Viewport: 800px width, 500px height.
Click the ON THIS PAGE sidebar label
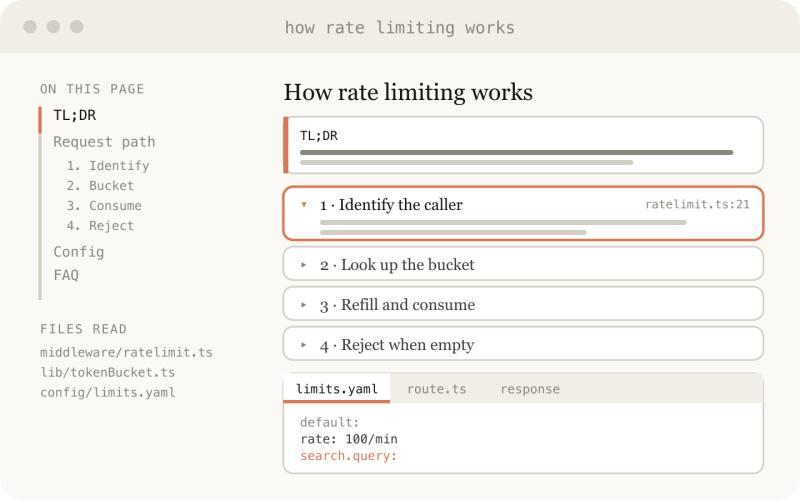(x=92, y=89)
